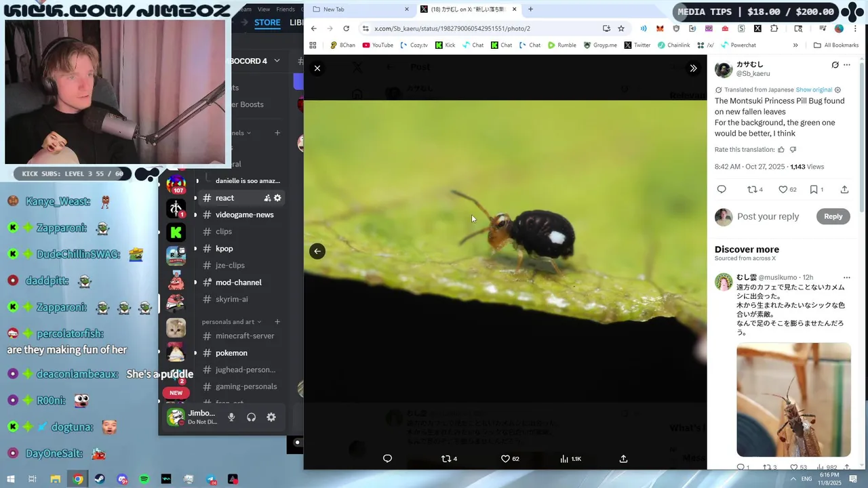Open Spotify from the Windows taskbar
This screenshot has width=868, height=488.
pos(144,479)
